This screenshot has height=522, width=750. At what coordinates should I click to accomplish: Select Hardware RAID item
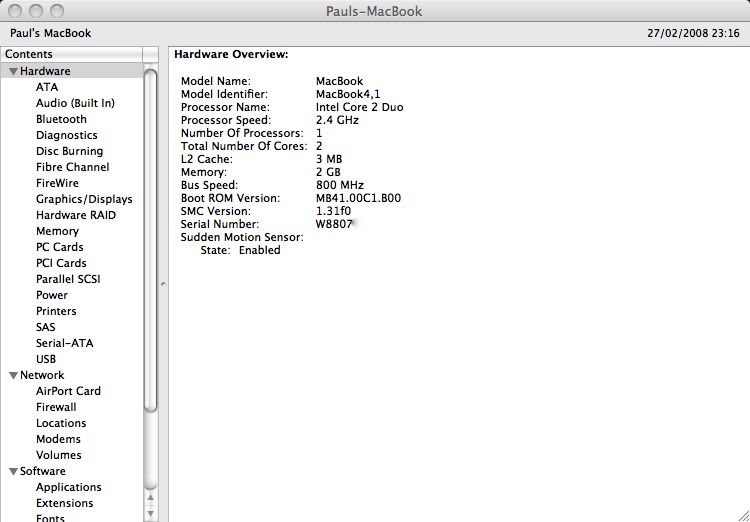(x=76, y=215)
